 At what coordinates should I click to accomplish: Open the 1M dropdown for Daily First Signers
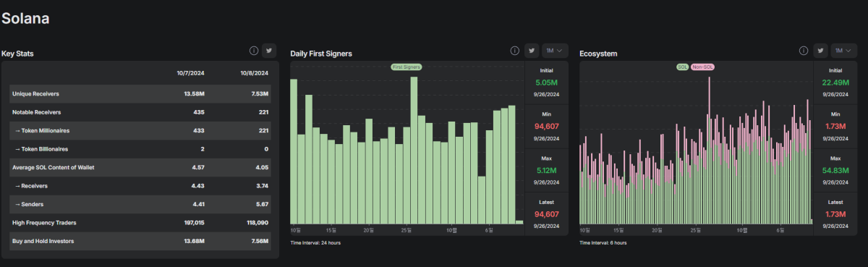click(556, 51)
